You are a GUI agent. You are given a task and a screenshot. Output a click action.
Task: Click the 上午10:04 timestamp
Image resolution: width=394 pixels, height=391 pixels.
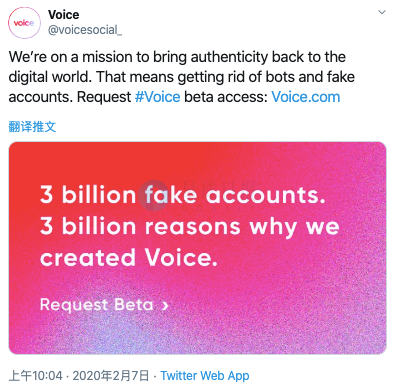(x=35, y=376)
